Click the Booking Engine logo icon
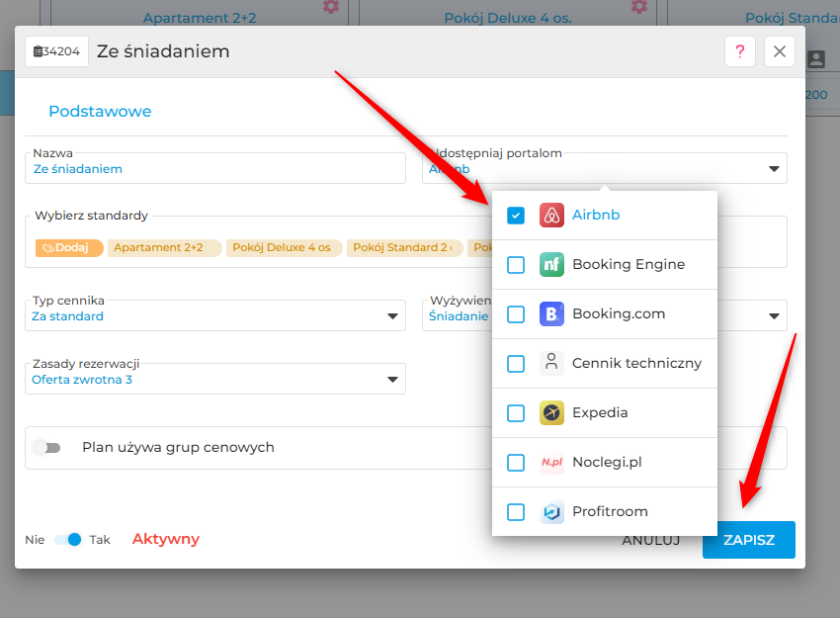Image resolution: width=840 pixels, height=618 pixels. (551, 264)
